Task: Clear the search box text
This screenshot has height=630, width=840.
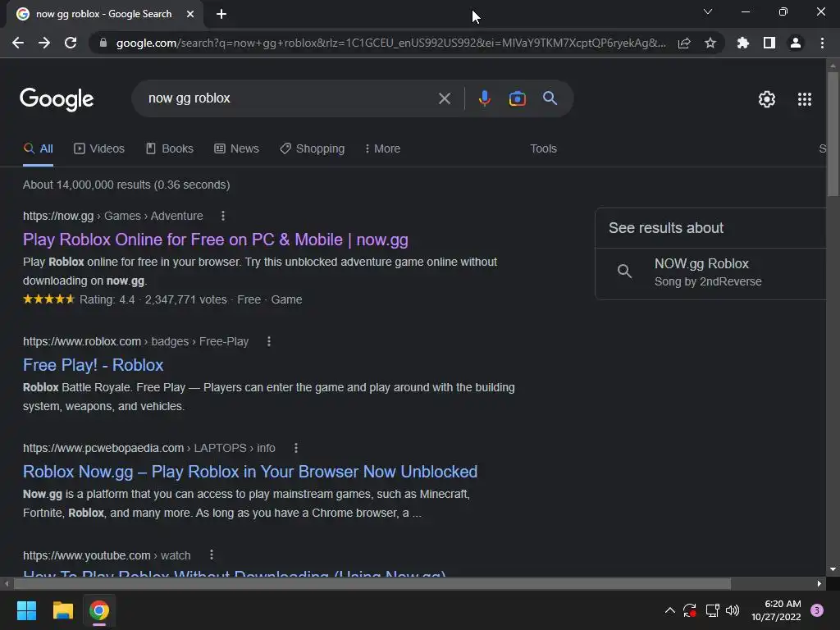Action: 444,98
